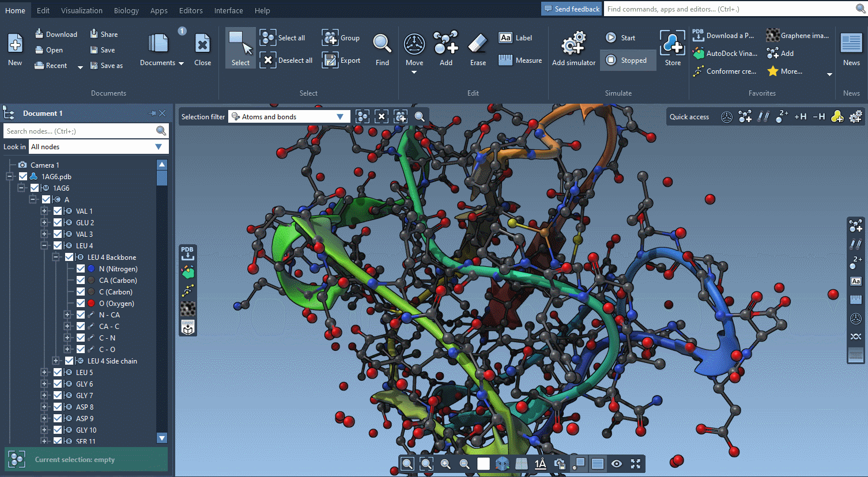The width and height of the screenshot is (868, 477).
Task: Toggle the LEU 4 Side chain checkbox
Action: click(x=69, y=361)
